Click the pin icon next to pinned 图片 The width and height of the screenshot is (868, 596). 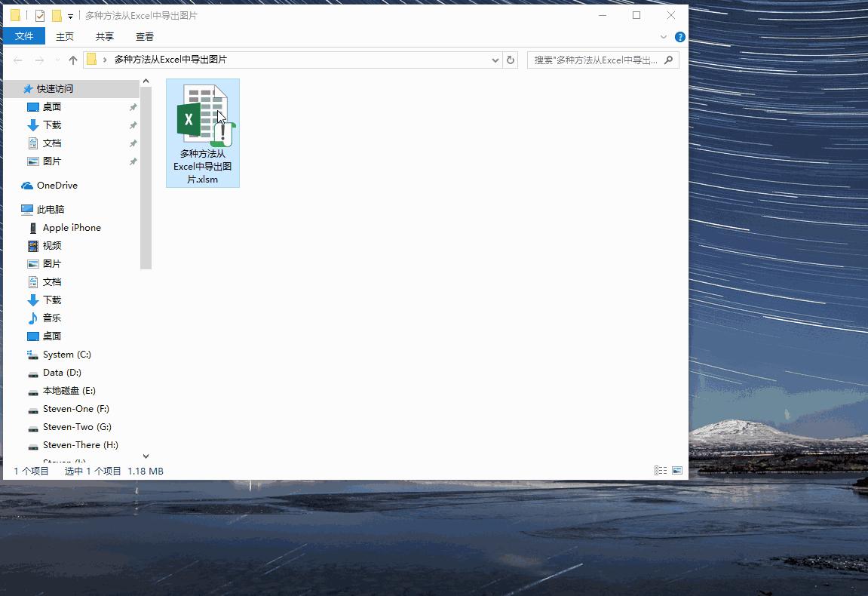pos(133,161)
